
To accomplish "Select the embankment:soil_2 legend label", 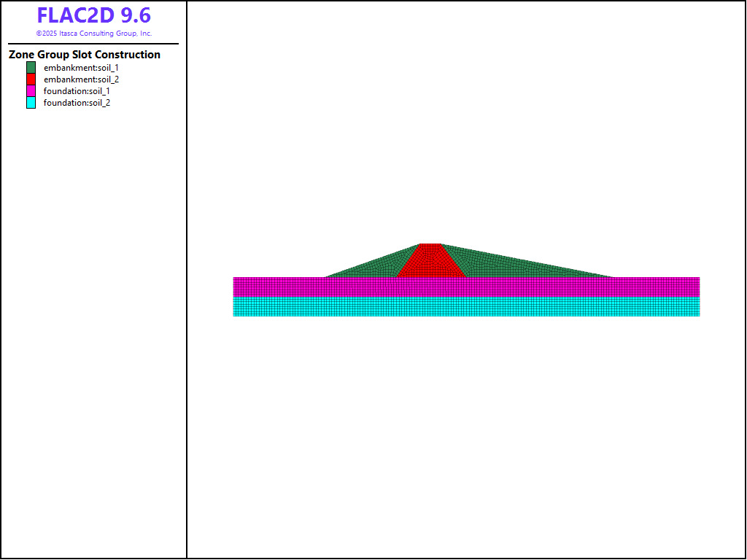I will tap(81, 79).
